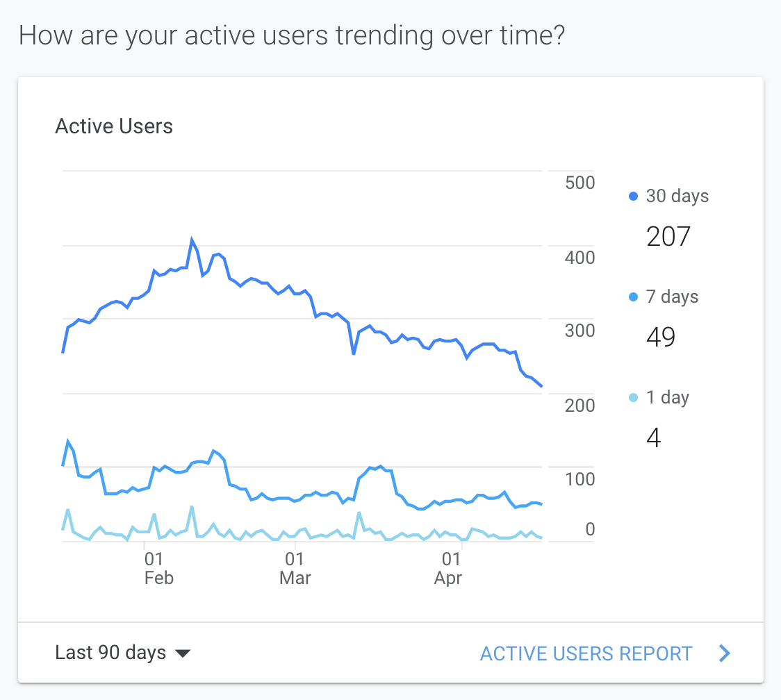Click the Active Users chart title
The image size is (781, 700).
(x=114, y=126)
